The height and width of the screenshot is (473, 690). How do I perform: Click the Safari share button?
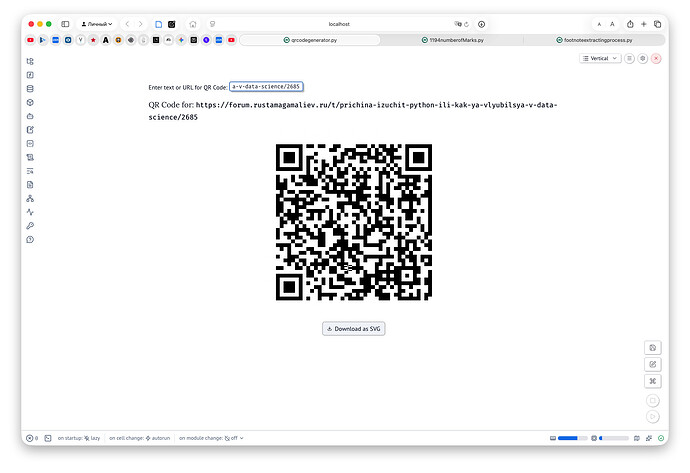point(630,23)
